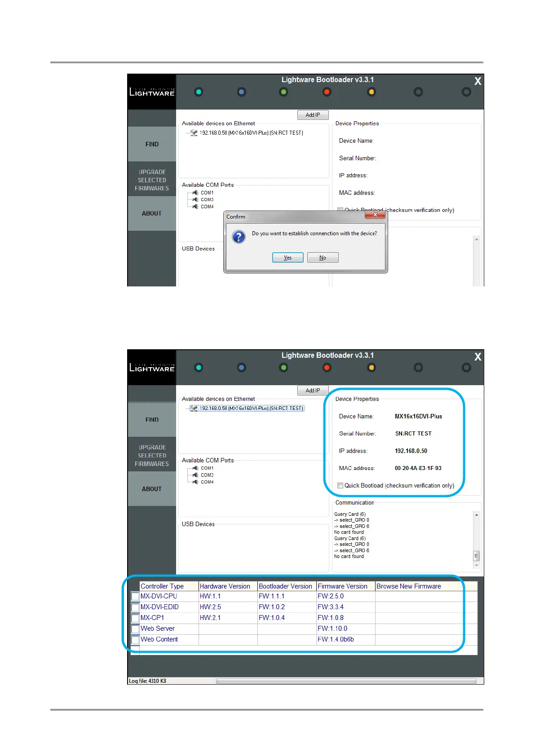Click the Firmware Version column header
This screenshot has height=756, width=535.
click(x=346, y=586)
